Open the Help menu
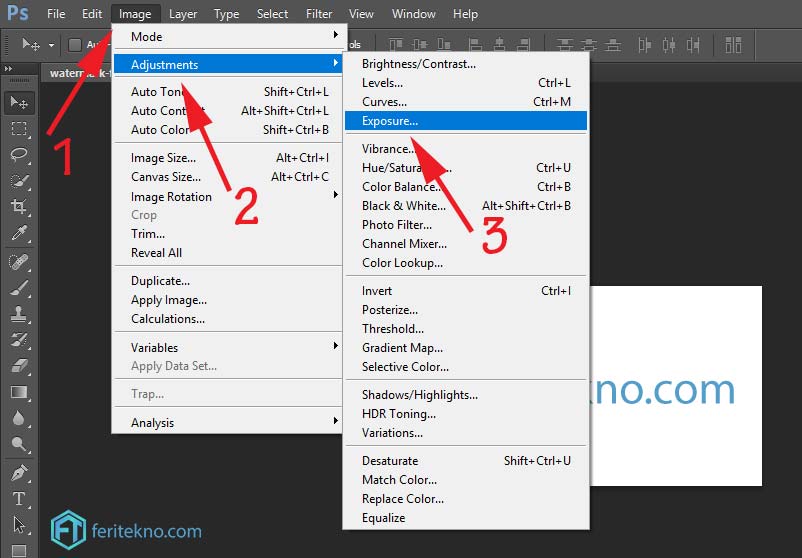The width and height of the screenshot is (802, 558). [x=465, y=14]
